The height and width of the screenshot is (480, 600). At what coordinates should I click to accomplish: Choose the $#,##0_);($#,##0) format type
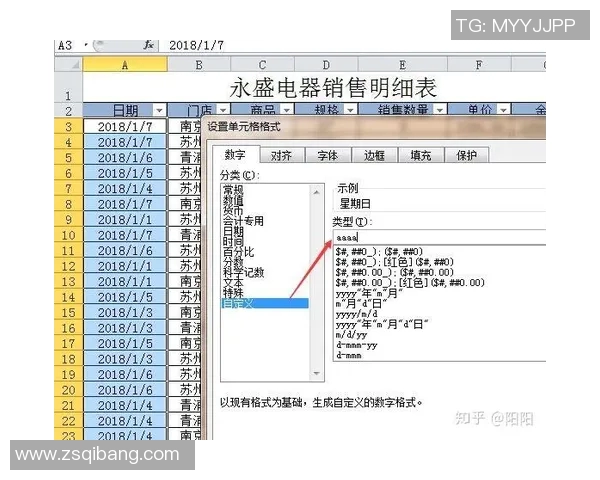click(379, 251)
